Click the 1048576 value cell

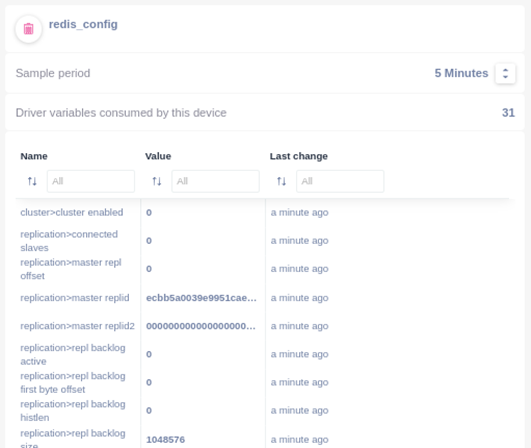tap(166, 440)
